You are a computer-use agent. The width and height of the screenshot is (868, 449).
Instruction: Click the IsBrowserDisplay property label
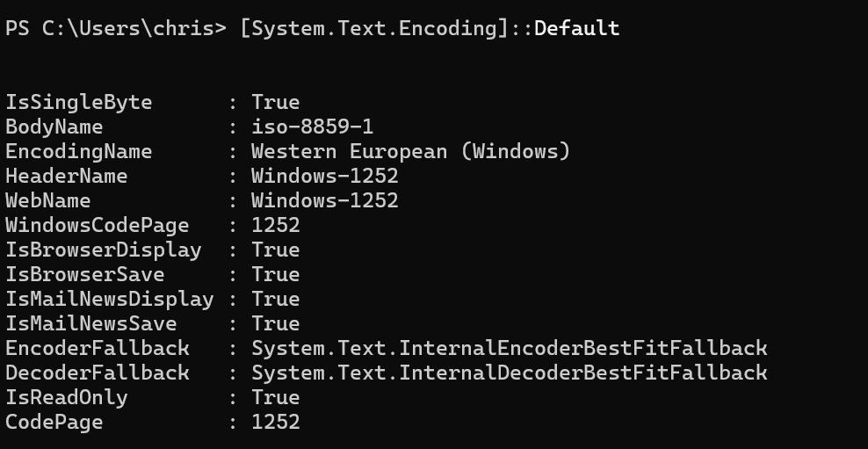point(104,250)
